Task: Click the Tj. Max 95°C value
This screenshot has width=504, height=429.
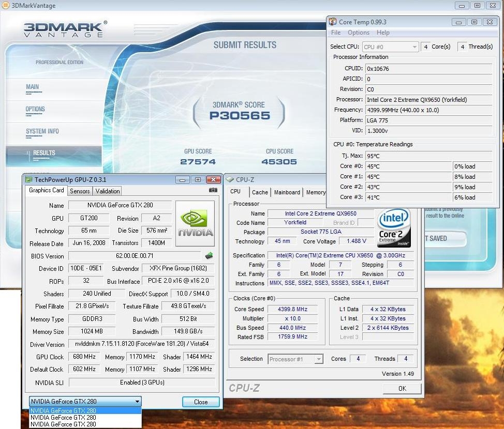Action: click(x=429, y=156)
